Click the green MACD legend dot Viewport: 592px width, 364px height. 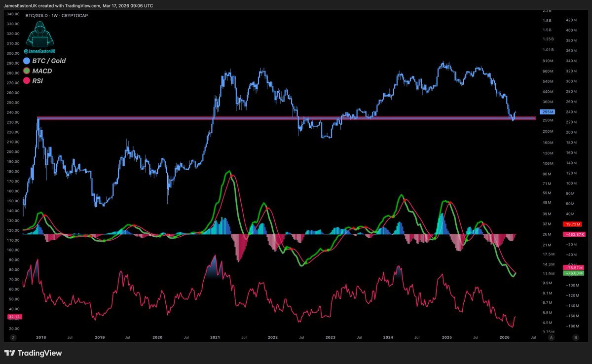point(28,71)
